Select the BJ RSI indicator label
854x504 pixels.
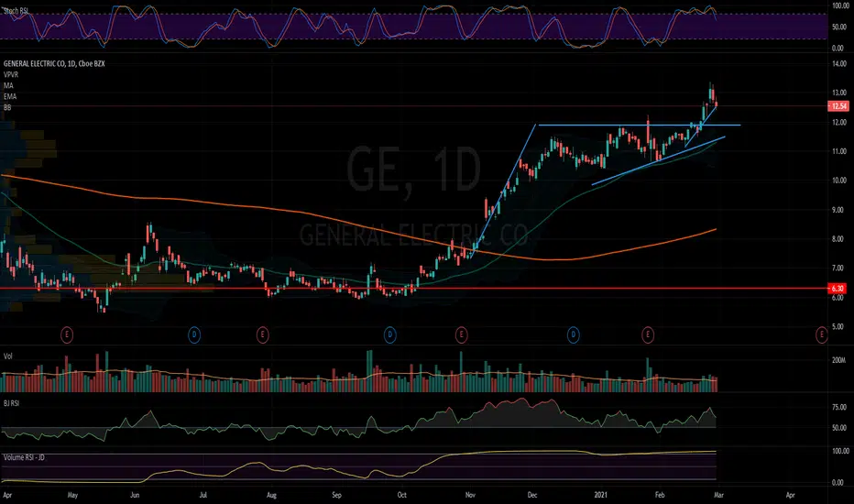[x=11, y=403]
